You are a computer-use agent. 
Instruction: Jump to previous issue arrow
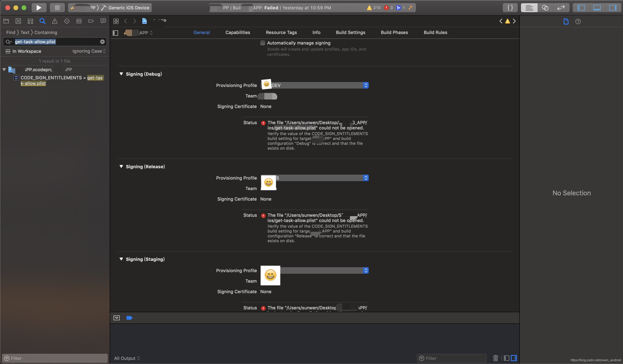(x=501, y=21)
